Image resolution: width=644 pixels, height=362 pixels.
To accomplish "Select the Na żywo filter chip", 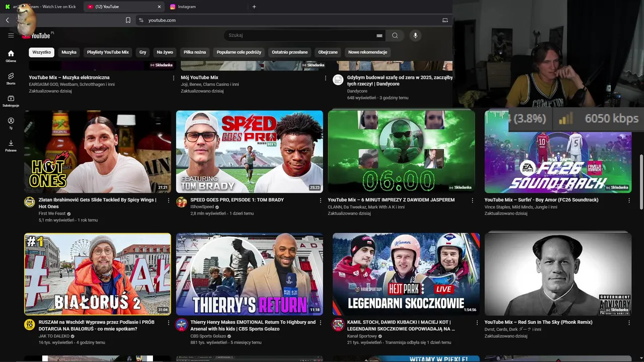I will point(165,52).
